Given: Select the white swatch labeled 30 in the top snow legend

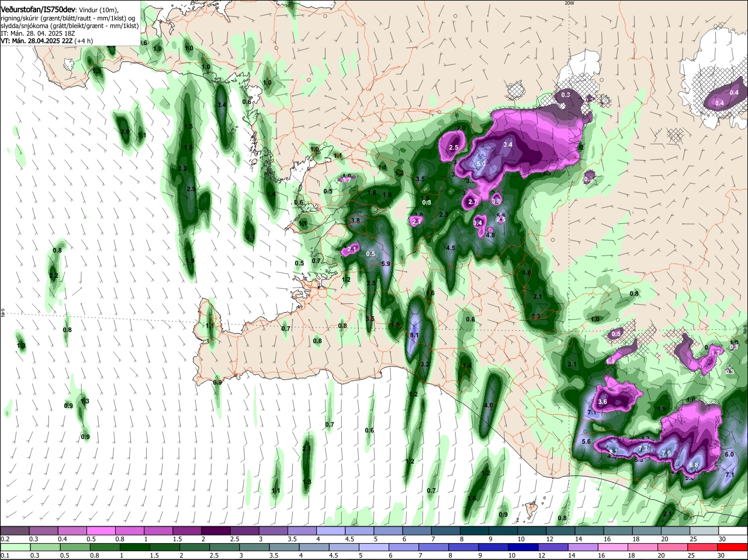Looking at the screenshot, I should [733, 531].
